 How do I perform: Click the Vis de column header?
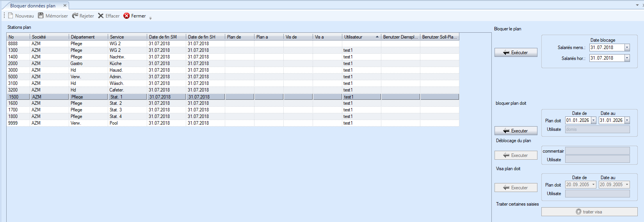click(x=298, y=37)
